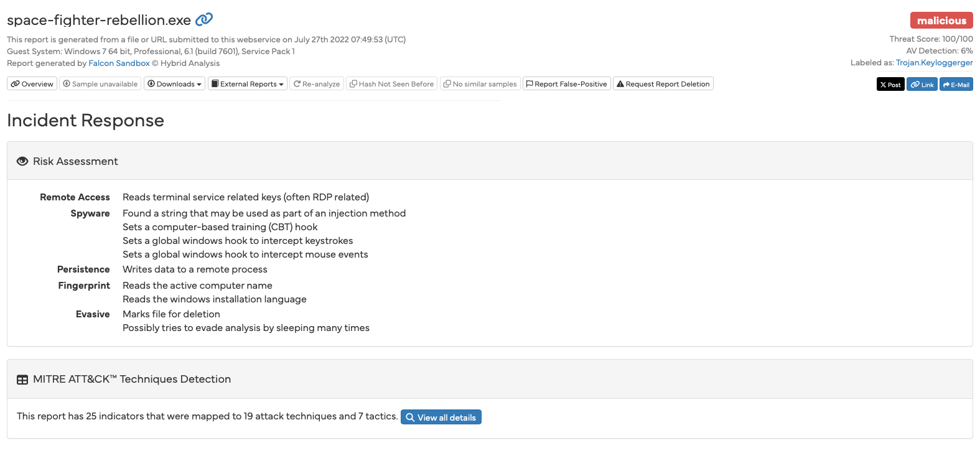
Task: Select No similar samples button
Action: tap(480, 84)
